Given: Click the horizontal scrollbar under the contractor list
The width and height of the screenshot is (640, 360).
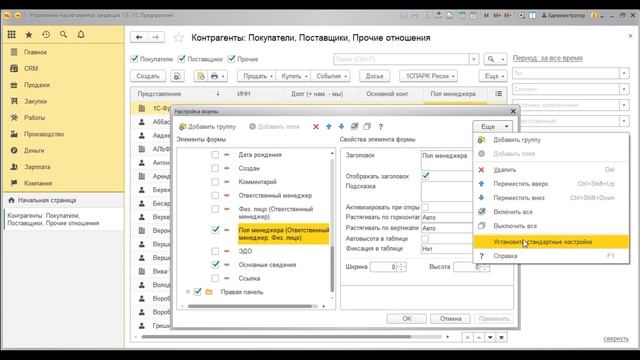Looking at the screenshot, I should coord(276,337).
